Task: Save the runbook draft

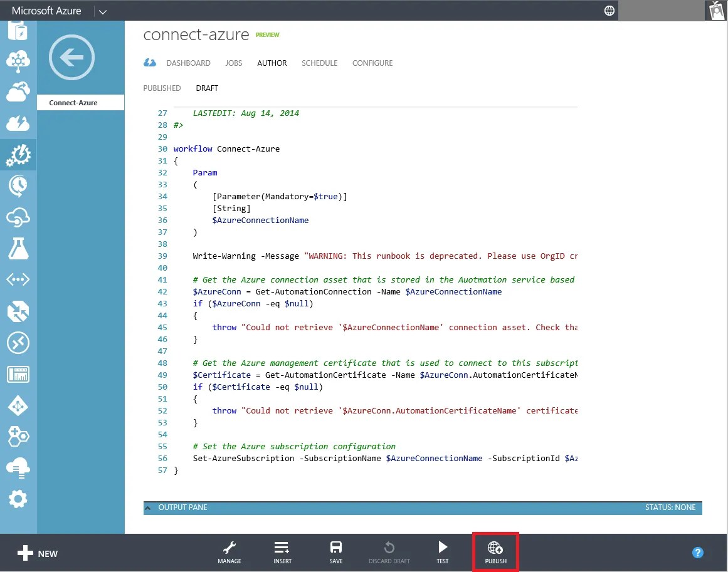Action: point(335,553)
